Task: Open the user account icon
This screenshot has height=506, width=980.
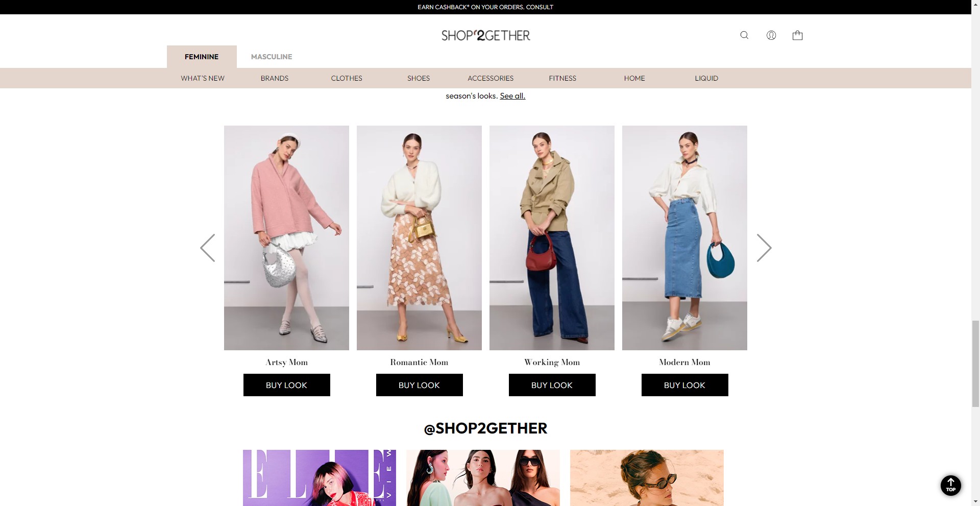Action: (x=771, y=35)
